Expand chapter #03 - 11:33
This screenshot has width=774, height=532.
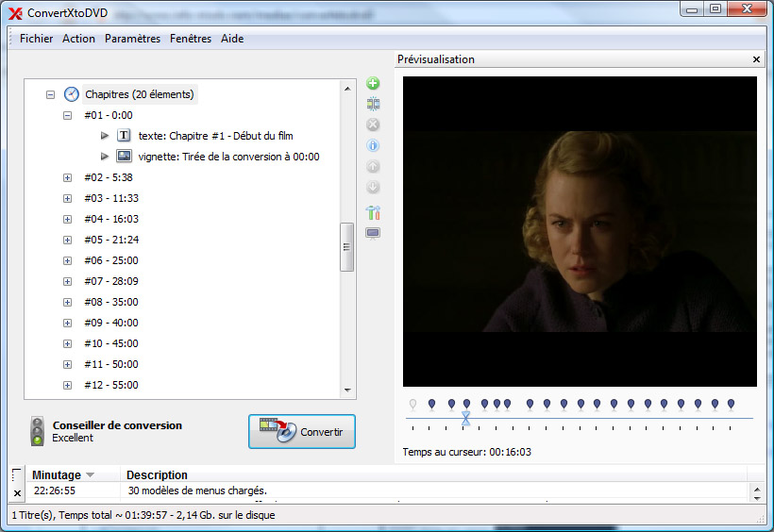tap(68, 198)
